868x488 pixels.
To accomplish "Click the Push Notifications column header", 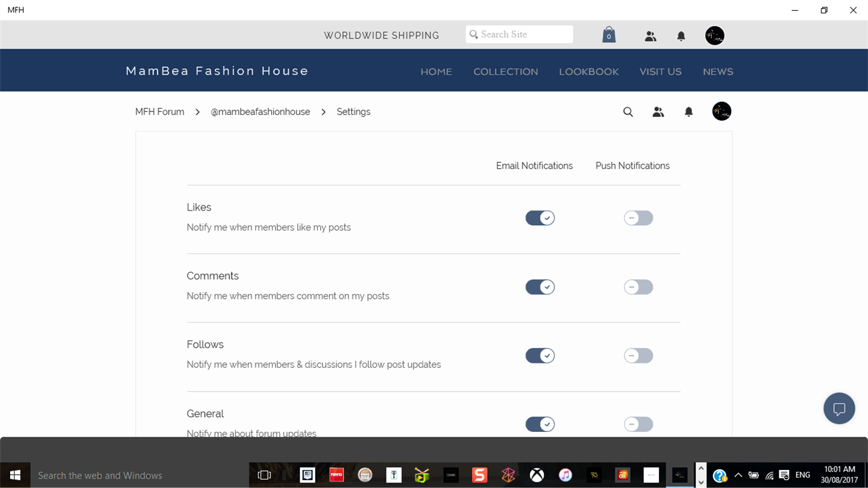I will 632,166.
